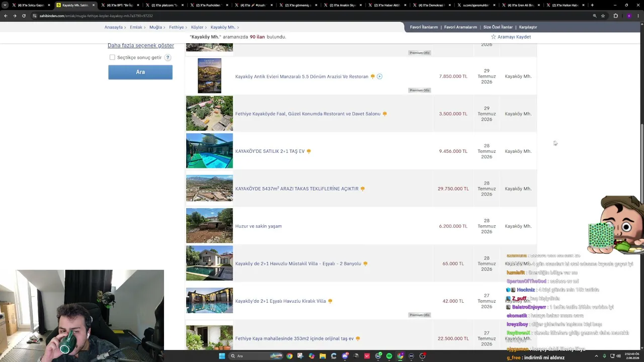
Task: Open Copilot from the taskbar
Action: [311, 356]
